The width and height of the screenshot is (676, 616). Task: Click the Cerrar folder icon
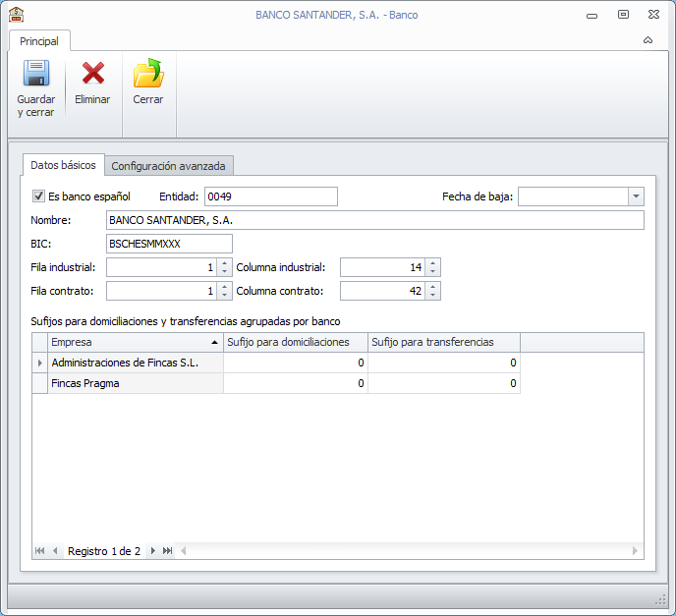pyautogui.click(x=148, y=75)
